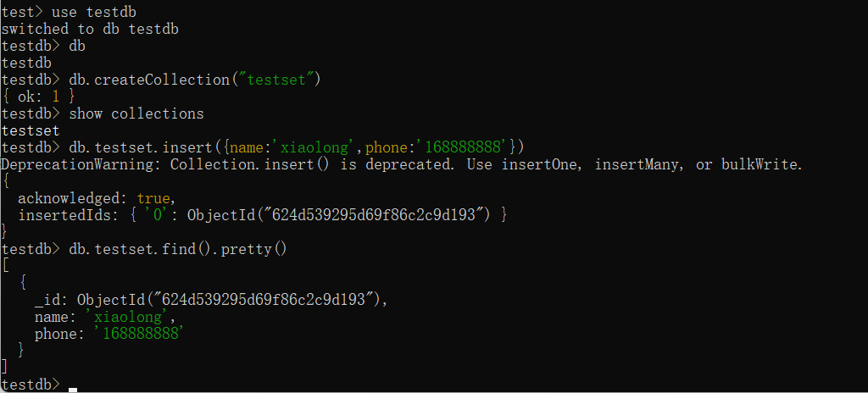
Task: Click 'bulkWrite' in the deprecation message
Action: pos(759,164)
